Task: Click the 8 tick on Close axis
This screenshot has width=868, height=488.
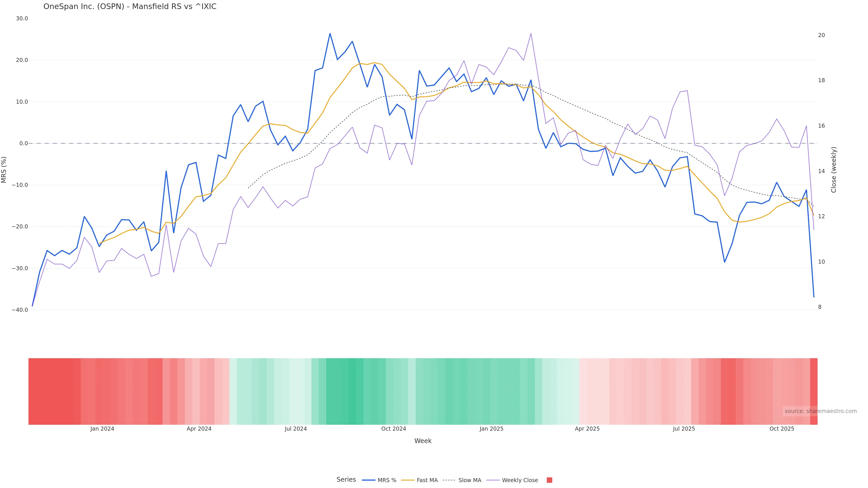Action: [820, 307]
